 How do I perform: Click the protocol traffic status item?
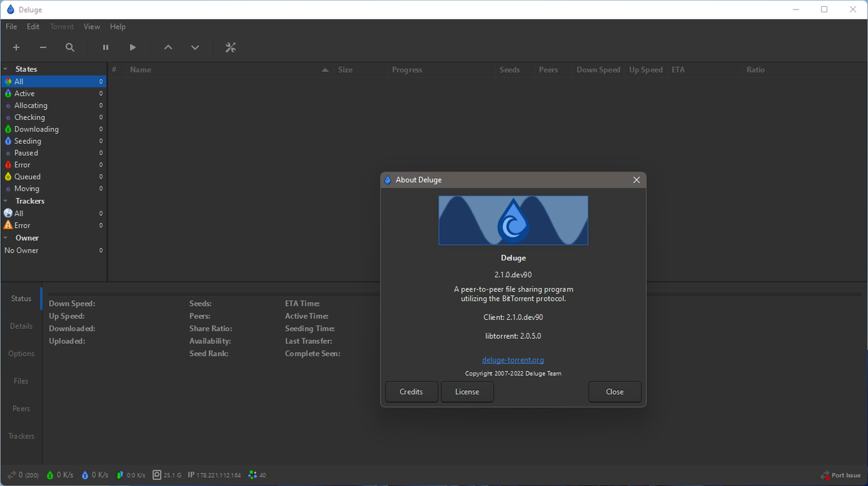click(x=131, y=475)
